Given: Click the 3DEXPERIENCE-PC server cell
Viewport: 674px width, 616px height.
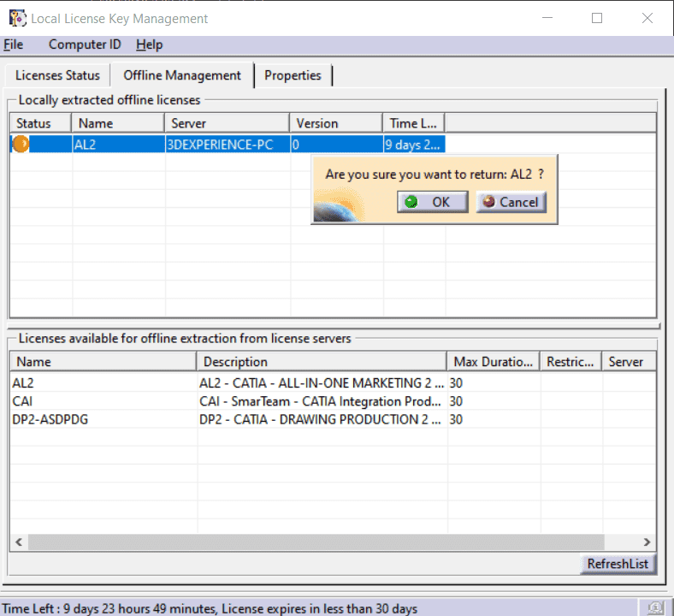Looking at the screenshot, I should pyautogui.click(x=228, y=145).
